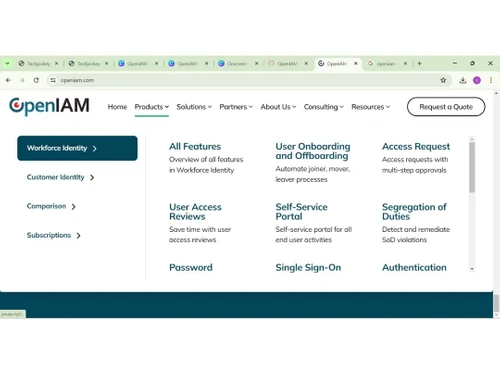Bookmark this page with the star icon
Screen dimensions: 500x375
pyautogui.click(x=443, y=80)
